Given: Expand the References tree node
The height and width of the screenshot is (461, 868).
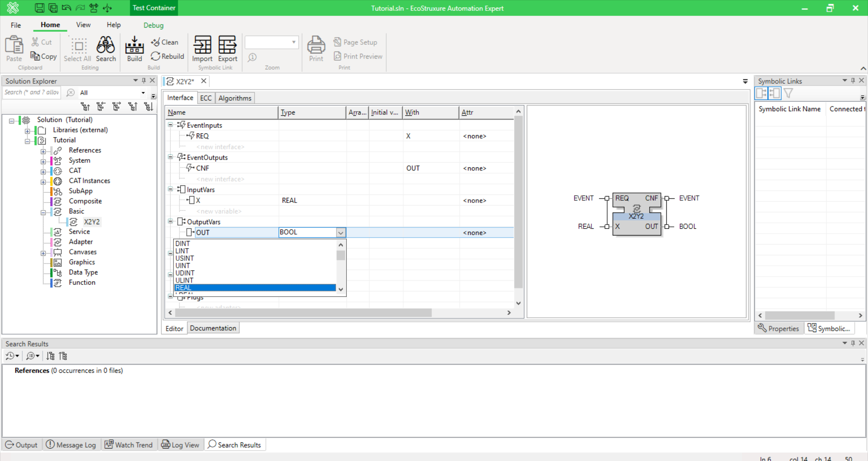Looking at the screenshot, I should pos(43,151).
